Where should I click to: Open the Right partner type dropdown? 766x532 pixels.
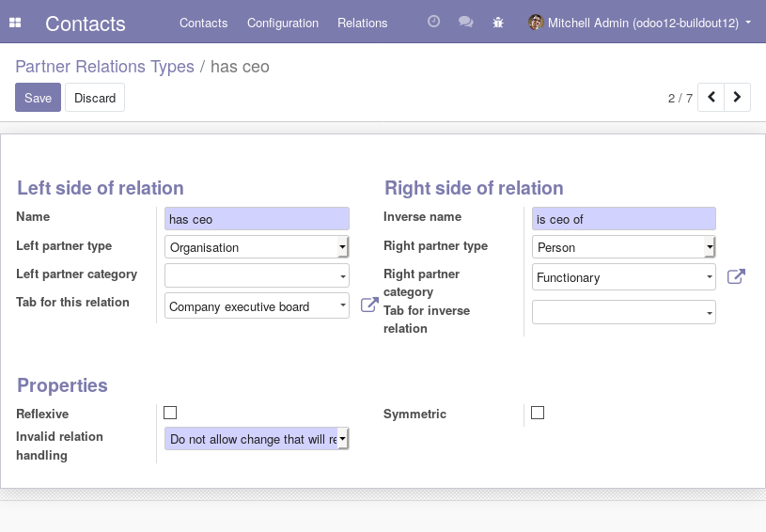pos(624,247)
